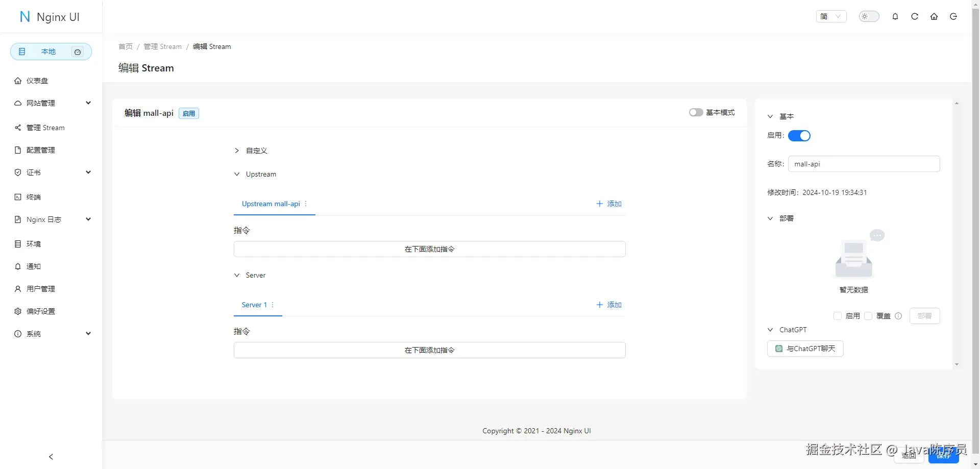Collapse the sidebar with the left arrow

coord(51,457)
